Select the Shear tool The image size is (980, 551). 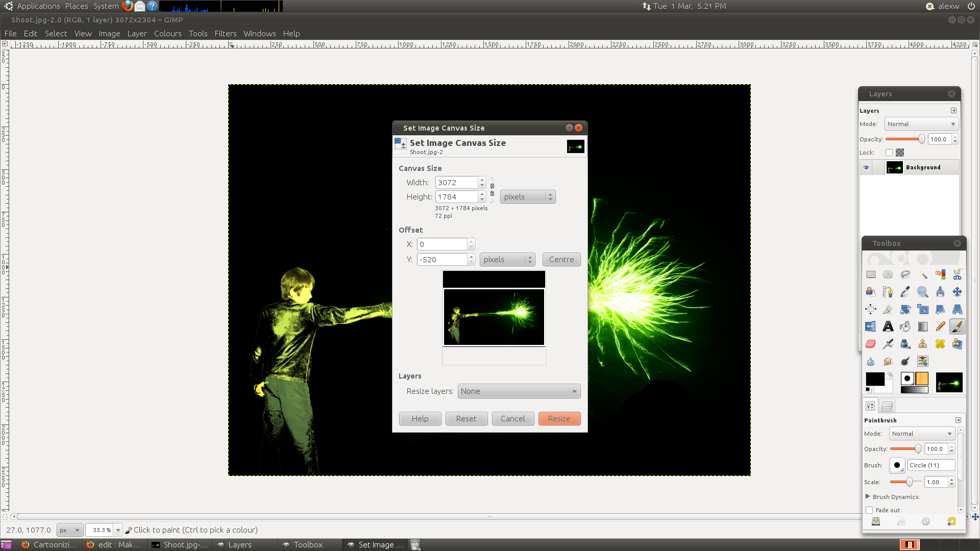click(940, 309)
